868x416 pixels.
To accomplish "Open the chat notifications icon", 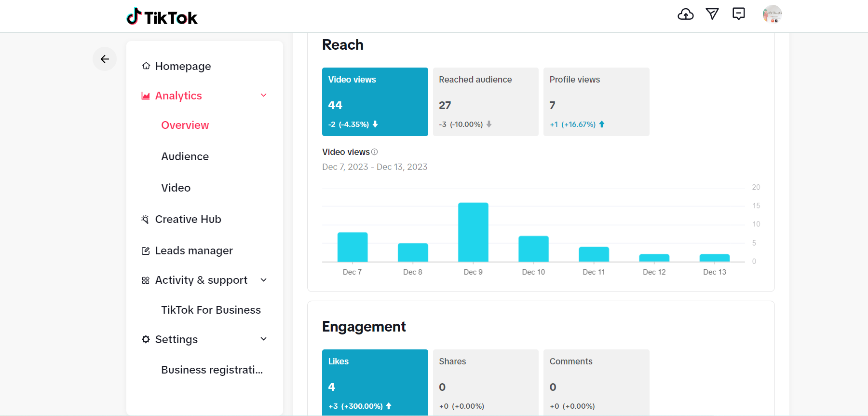I will coord(739,14).
